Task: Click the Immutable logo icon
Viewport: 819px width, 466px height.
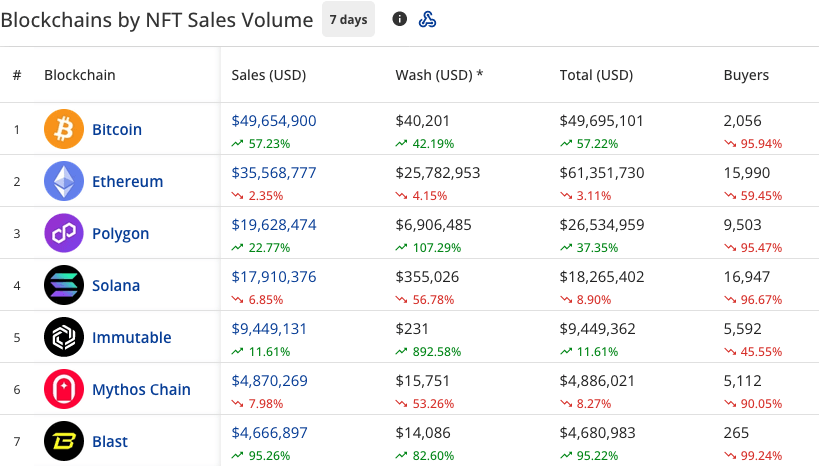Action: pos(64,337)
